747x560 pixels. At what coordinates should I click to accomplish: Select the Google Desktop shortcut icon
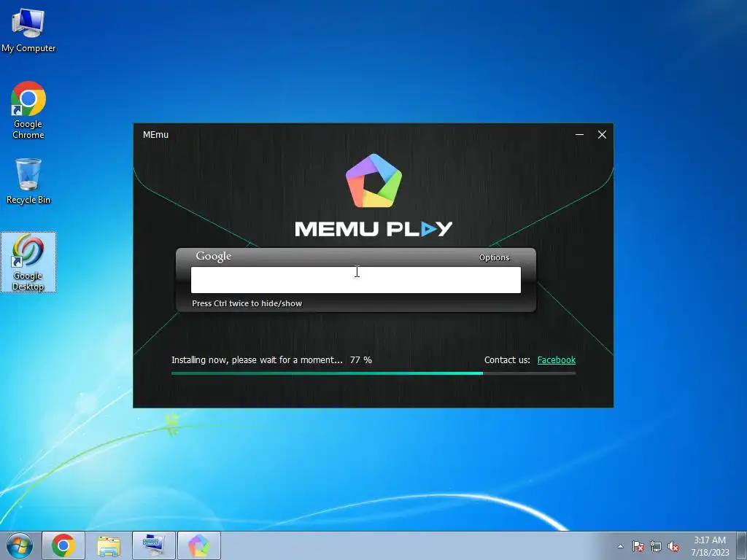click(28, 262)
